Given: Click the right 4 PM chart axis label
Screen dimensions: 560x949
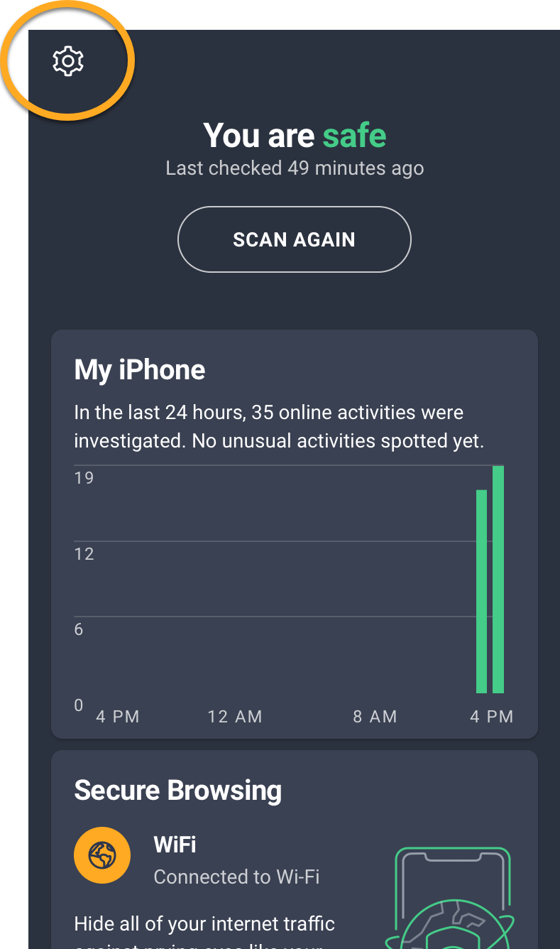Looking at the screenshot, I should pos(492,717).
